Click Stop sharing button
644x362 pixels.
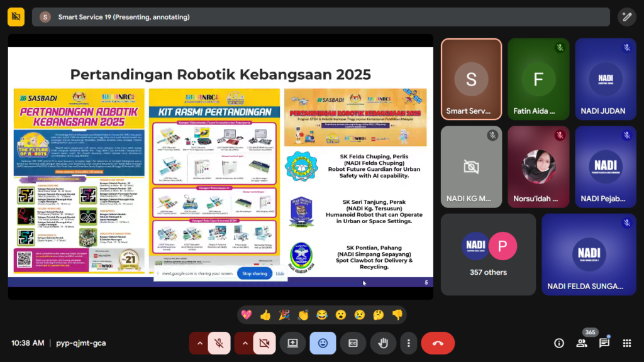255,273
